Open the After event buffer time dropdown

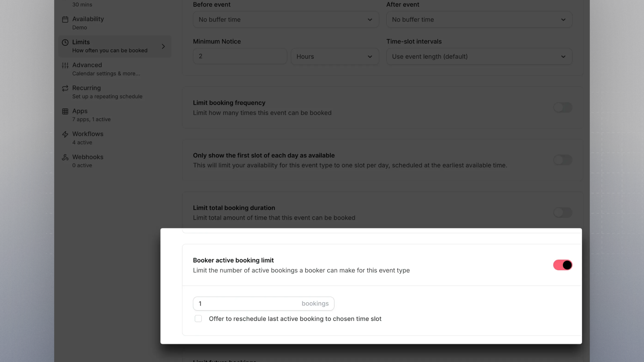pos(479,20)
